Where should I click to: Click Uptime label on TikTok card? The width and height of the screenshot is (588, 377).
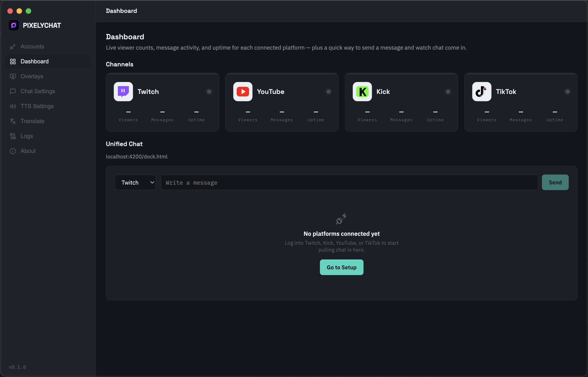pos(555,120)
